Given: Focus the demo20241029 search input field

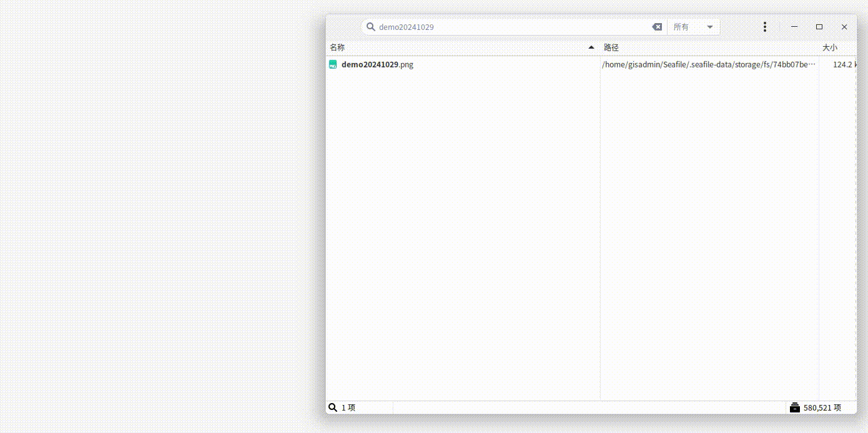Looking at the screenshot, I should coord(513,27).
